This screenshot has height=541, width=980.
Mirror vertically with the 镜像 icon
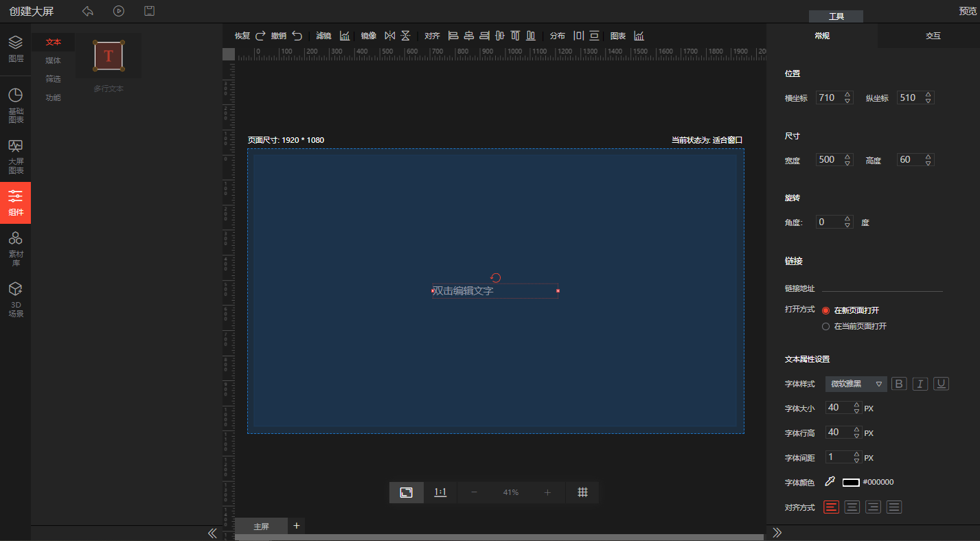[x=405, y=36]
